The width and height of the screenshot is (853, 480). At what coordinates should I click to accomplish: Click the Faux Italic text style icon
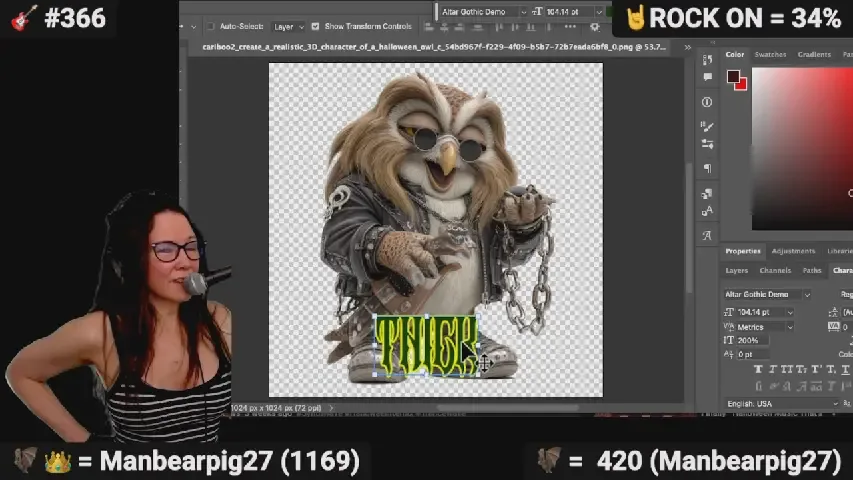pos(772,370)
